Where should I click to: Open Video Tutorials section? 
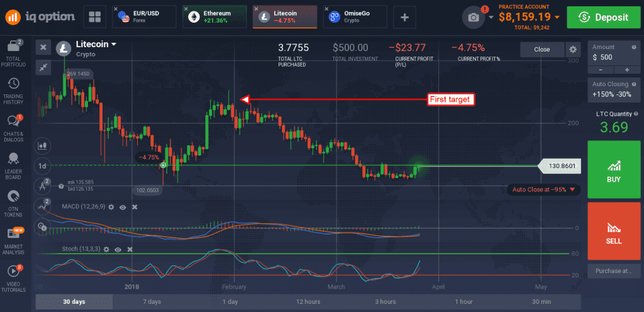click(x=14, y=279)
